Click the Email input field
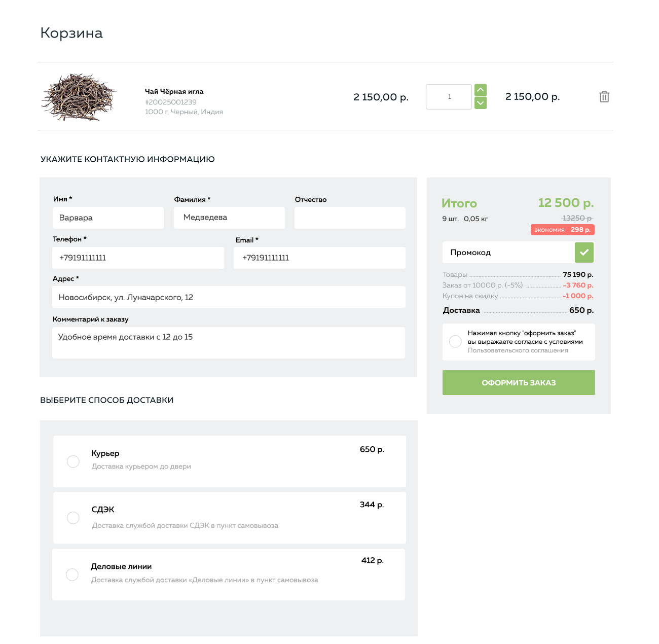The height and width of the screenshot is (644, 659). coord(319,258)
